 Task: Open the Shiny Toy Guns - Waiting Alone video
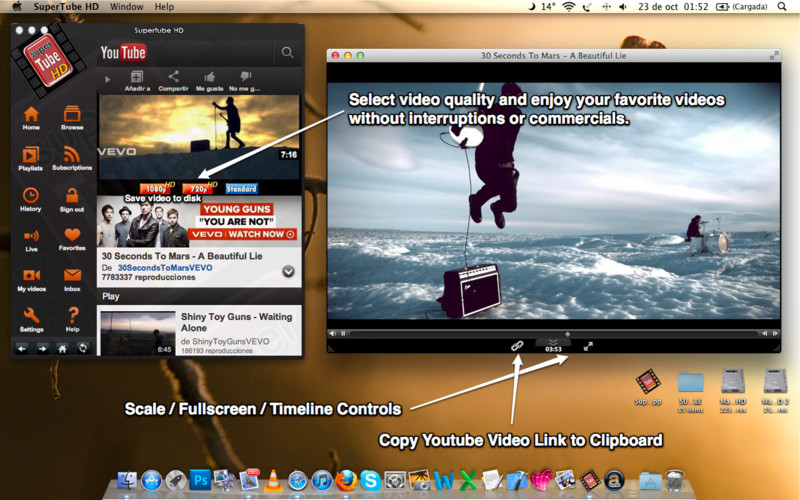pos(237,322)
